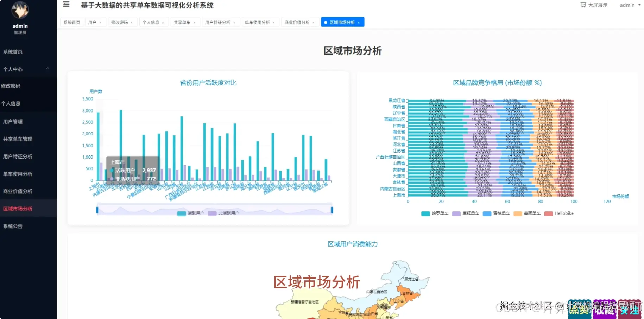Click the 内蒙古自治区 row label in the brand chart
644x319 pixels.
(392, 189)
